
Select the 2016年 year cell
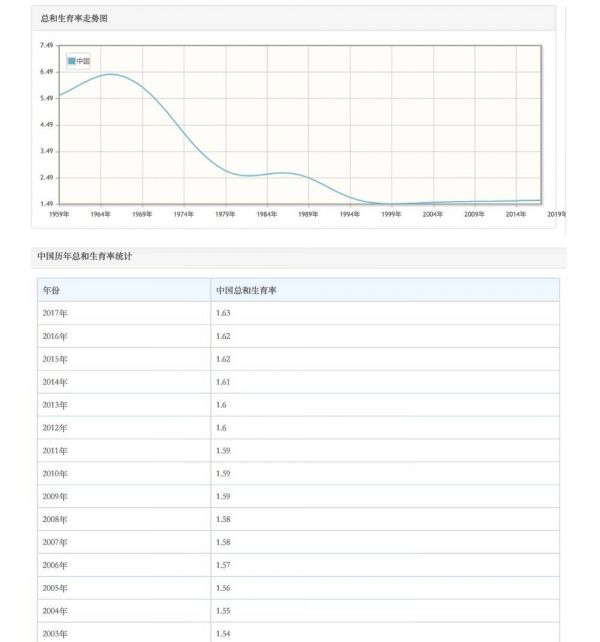tap(55, 336)
